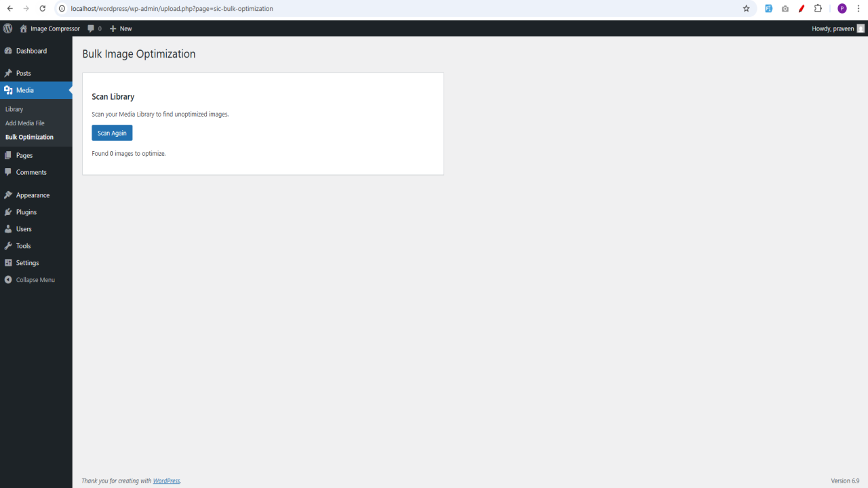Screen dimensions: 868x488
Task: Click the Collapse Menu arrow icon
Action: tap(8, 280)
